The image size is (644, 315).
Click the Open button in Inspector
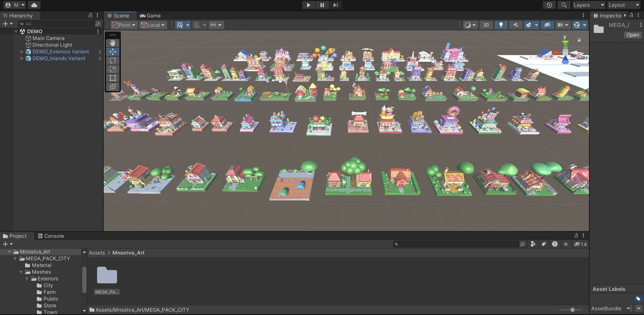633,35
